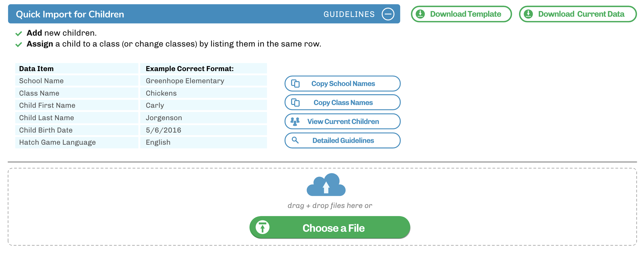Open the Copy School Names button
The width and height of the screenshot is (644, 256).
343,83
